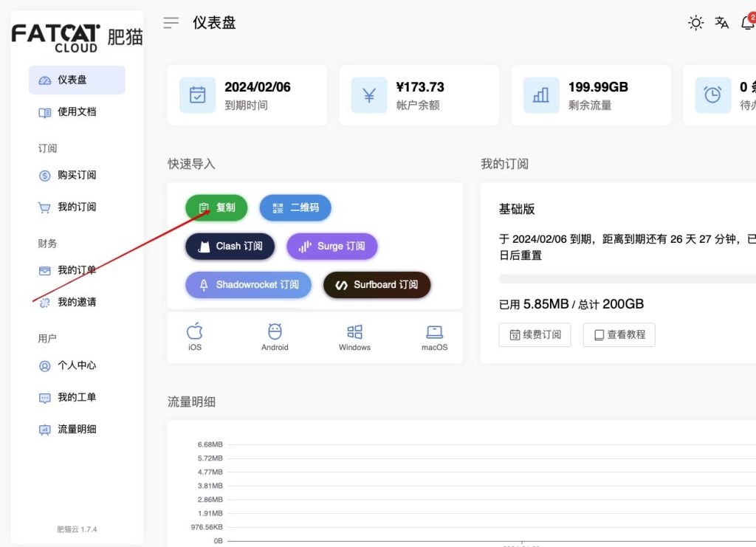Import with Surge 订阅 button
756x547 pixels.
pyautogui.click(x=332, y=247)
